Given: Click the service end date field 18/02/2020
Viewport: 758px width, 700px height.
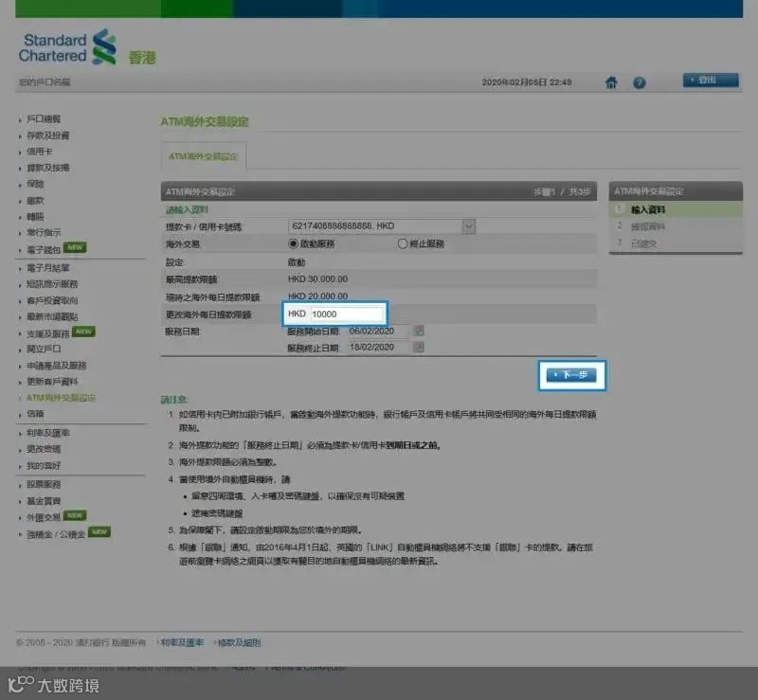Looking at the screenshot, I should point(378,347).
